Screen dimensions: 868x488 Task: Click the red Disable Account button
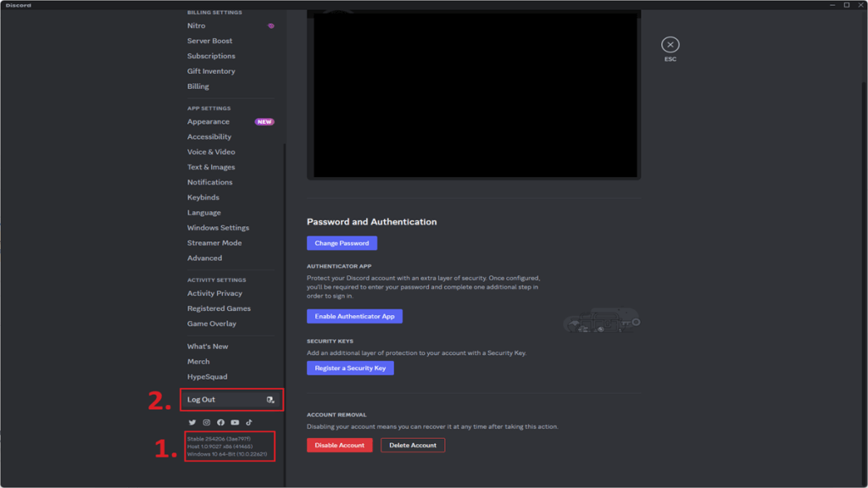pos(339,445)
